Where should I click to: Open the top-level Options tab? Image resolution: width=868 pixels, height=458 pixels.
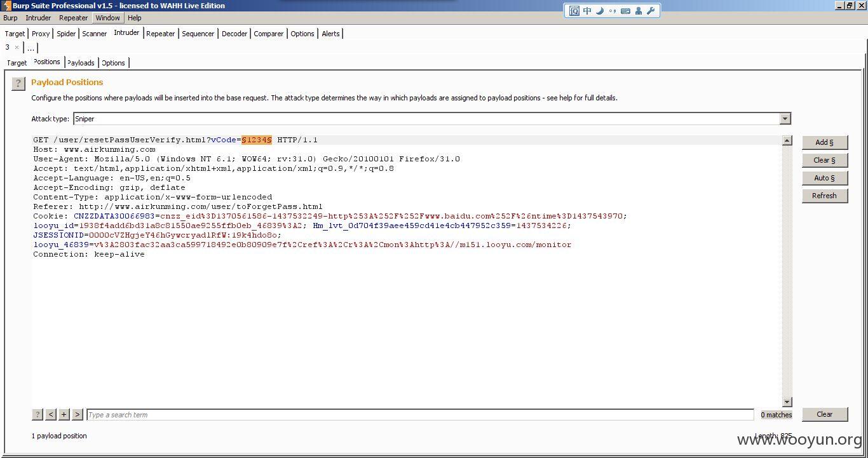point(302,34)
